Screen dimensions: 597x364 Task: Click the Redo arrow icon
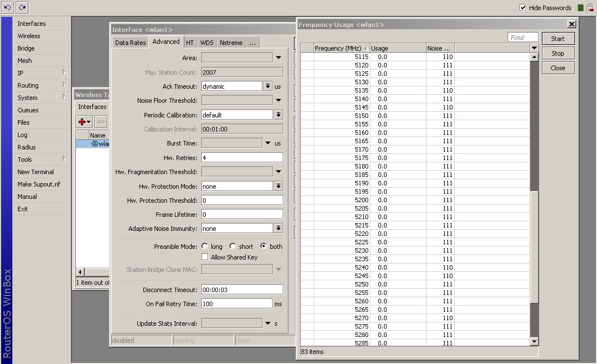[22, 7]
